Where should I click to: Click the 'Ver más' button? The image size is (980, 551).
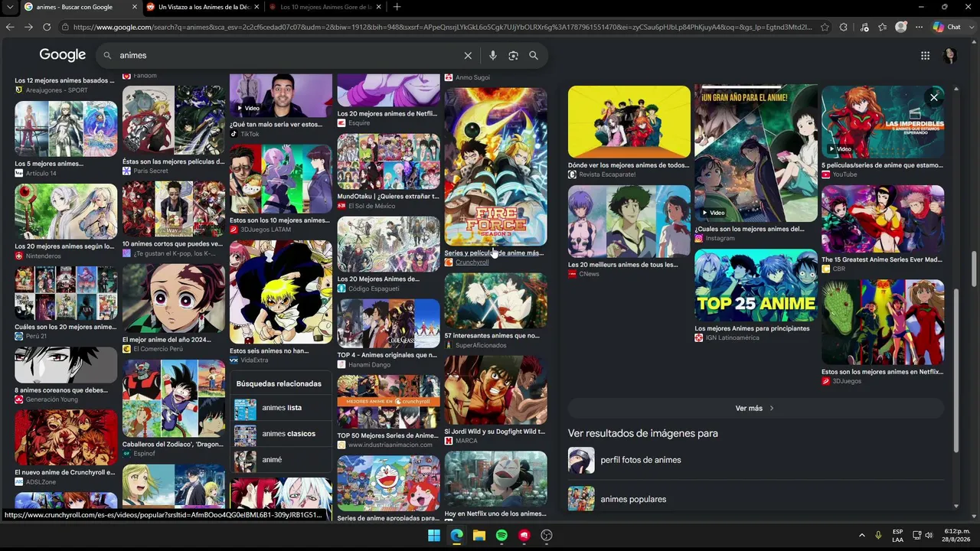point(755,408)
